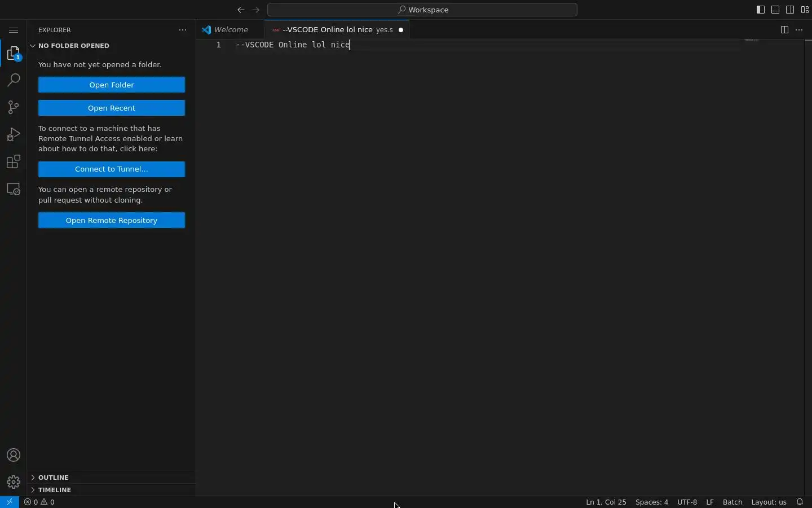Click Connect to Tunnel button
This screenshot has width=812, height=508.
(112, 169)
